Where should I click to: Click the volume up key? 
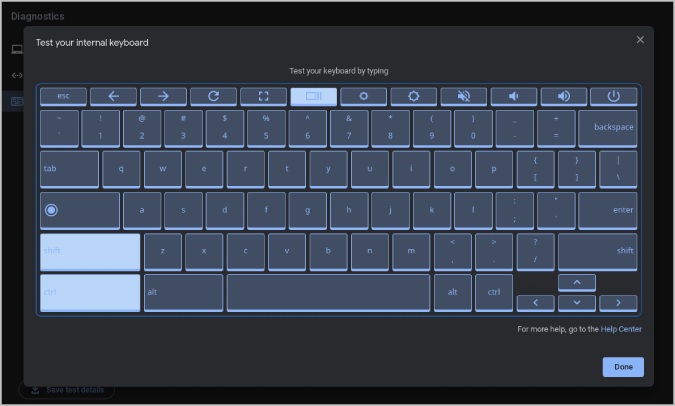564,96
